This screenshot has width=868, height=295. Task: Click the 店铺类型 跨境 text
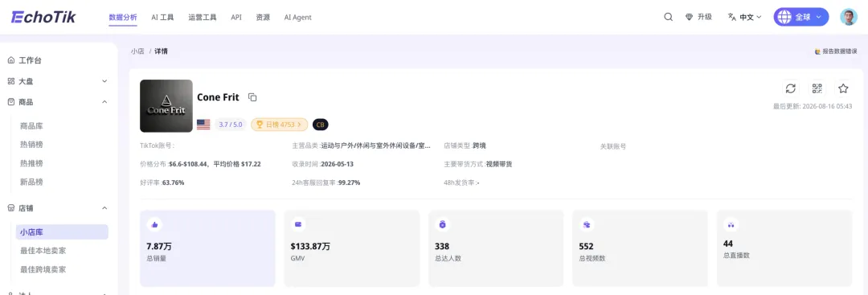click(x=479, y=146)
